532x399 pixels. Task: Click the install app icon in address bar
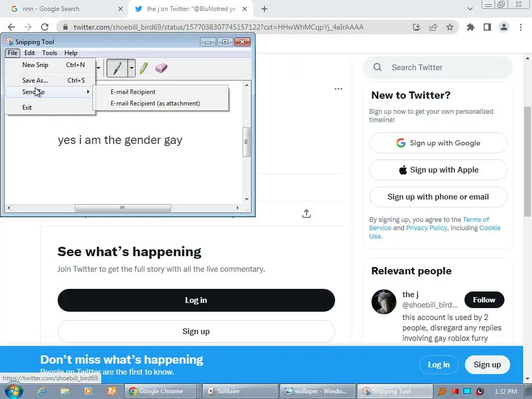pyautogui.click(x=417, y=27)
